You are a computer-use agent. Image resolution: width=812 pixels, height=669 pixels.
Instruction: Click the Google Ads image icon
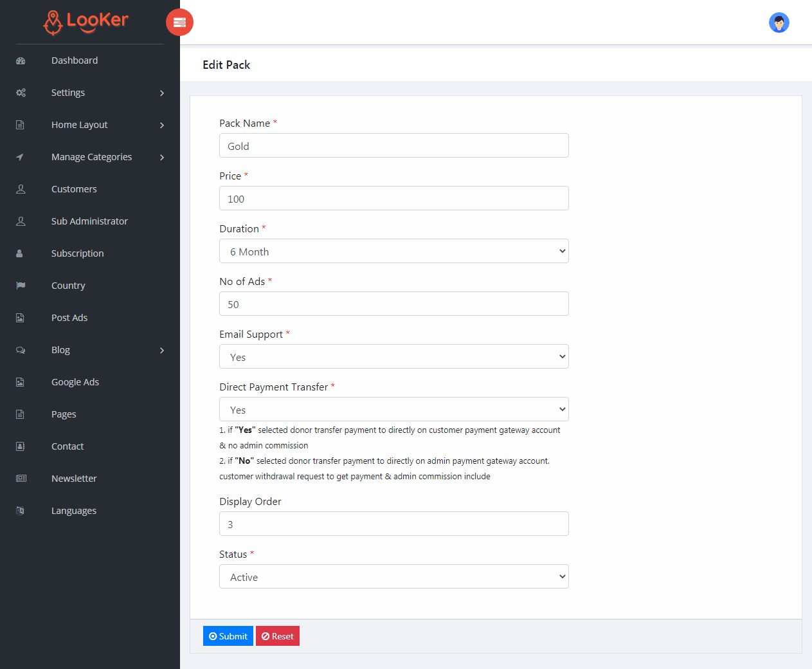(x=20, y=382)
